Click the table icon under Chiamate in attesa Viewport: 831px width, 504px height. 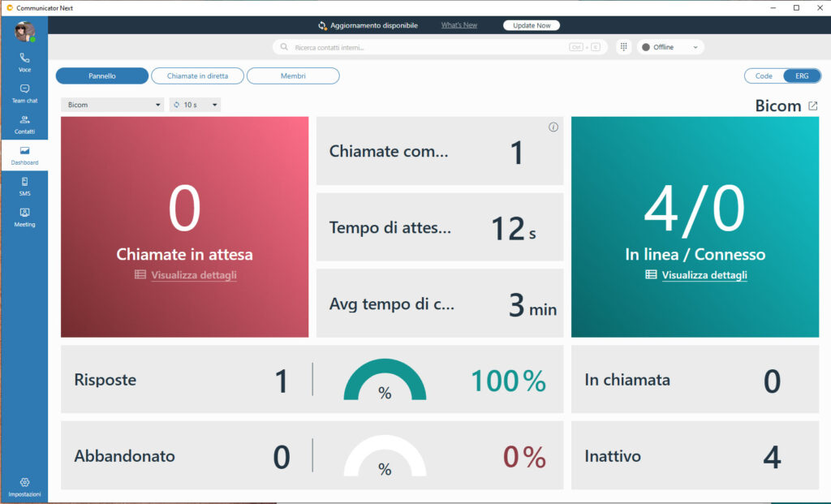140,274
